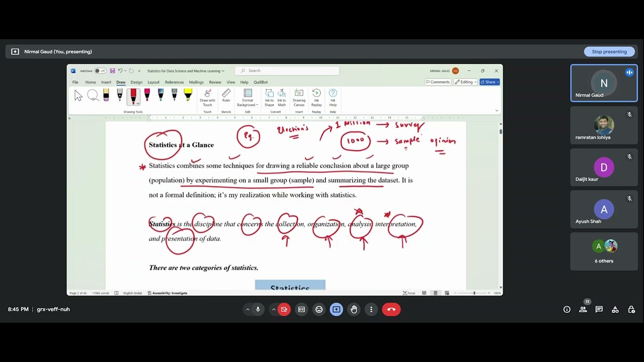
Task: Open the emoji reactions button
Action: coord(319,310)
